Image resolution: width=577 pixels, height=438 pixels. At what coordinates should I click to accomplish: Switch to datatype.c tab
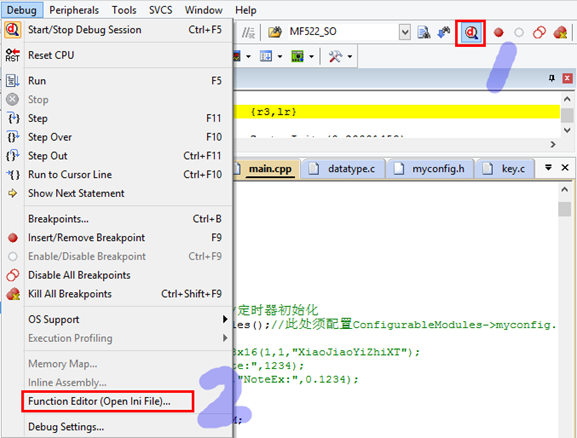click(343, 169)
